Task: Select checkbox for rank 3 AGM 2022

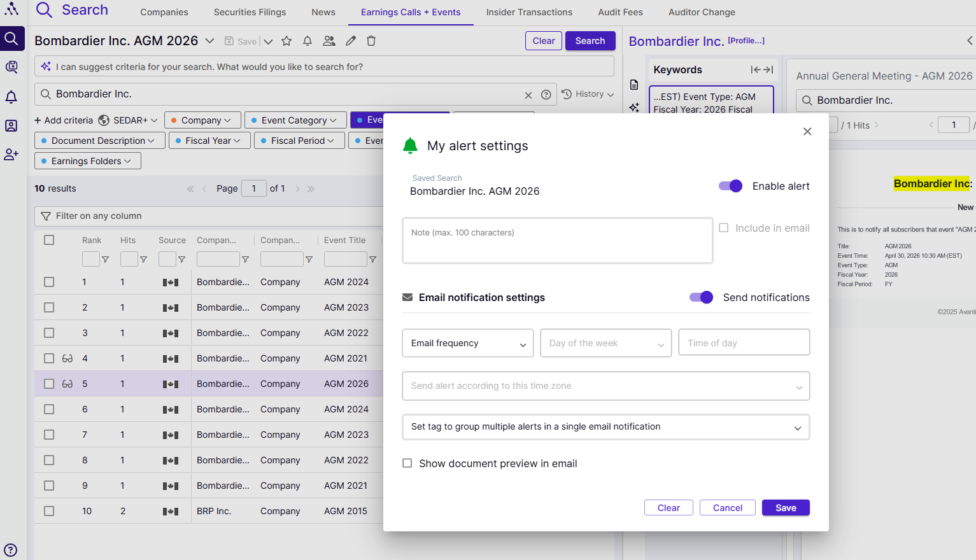Action: pos(49,333)
